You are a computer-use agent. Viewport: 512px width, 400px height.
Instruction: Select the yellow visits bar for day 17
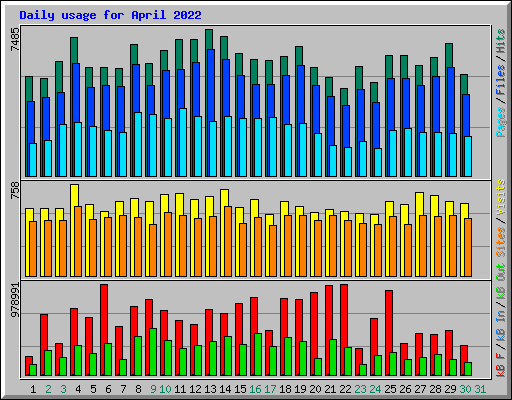(x=270, y=220)
